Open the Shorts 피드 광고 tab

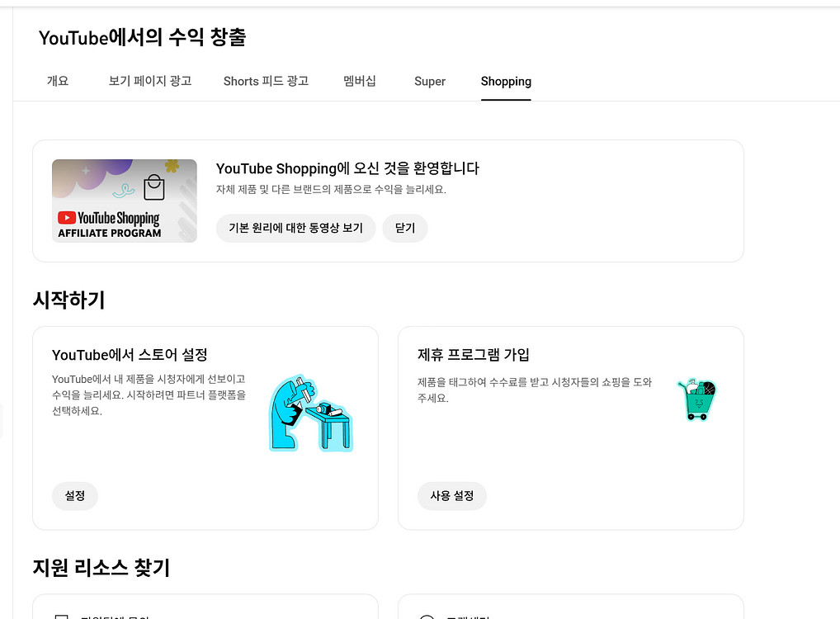pyautogui.click(x=266, y=81)
